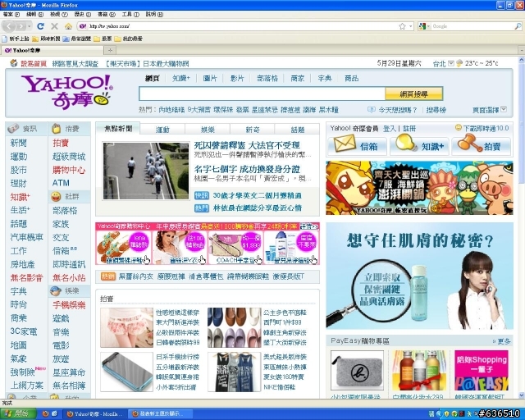Open the 拍賣 gavel button
Screen dimensions: 525x420
click(x=482, y=146)
